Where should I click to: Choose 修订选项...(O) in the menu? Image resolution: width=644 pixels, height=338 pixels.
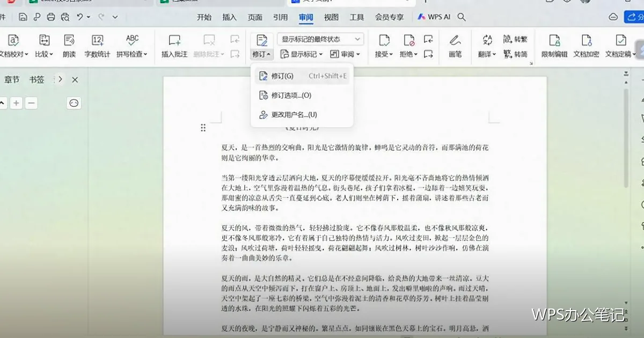pyautogui.click(x=302, y=95)
